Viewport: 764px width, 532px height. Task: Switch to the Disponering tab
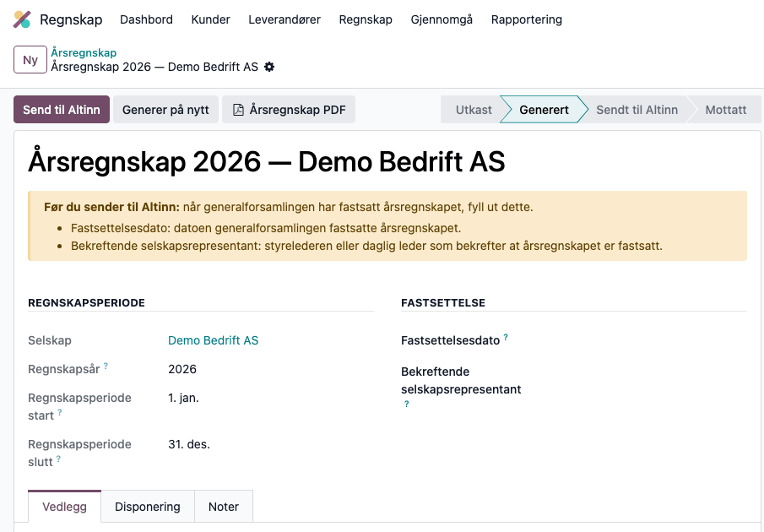click(148, 507)
